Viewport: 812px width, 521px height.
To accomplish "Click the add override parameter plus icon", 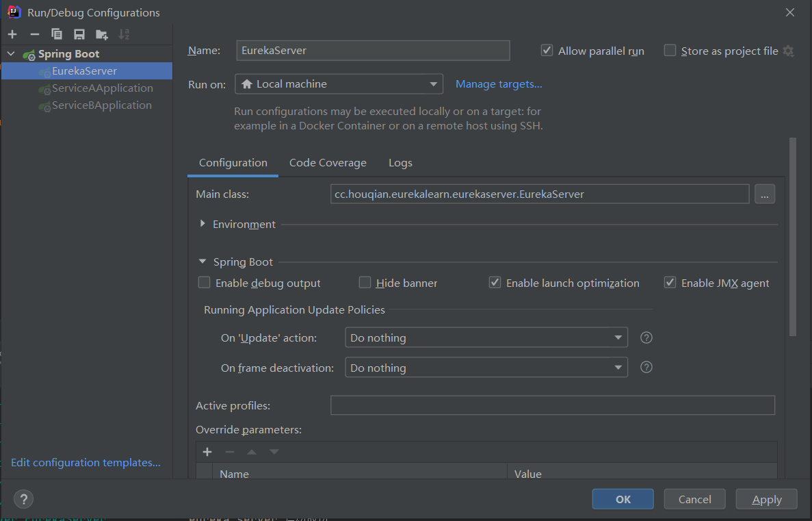I will point(207,452).
